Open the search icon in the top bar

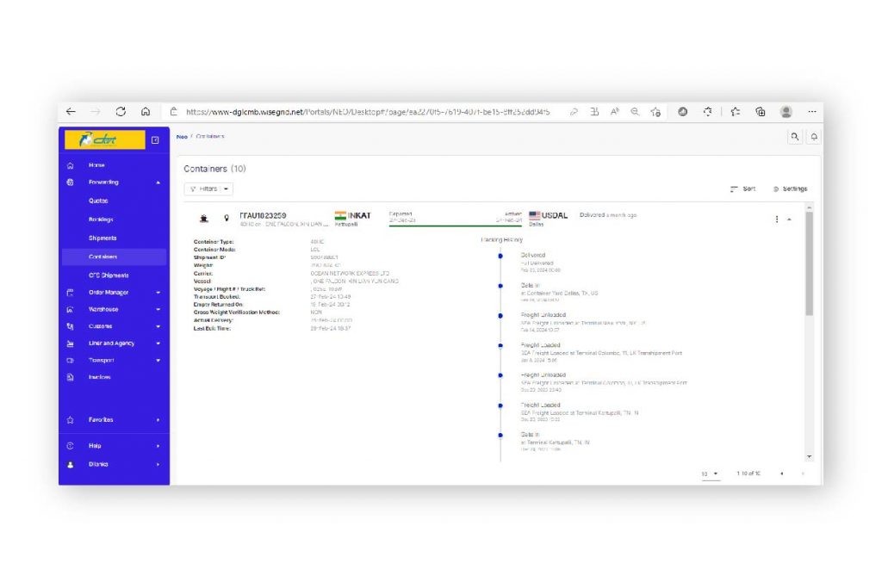(795, 137)
